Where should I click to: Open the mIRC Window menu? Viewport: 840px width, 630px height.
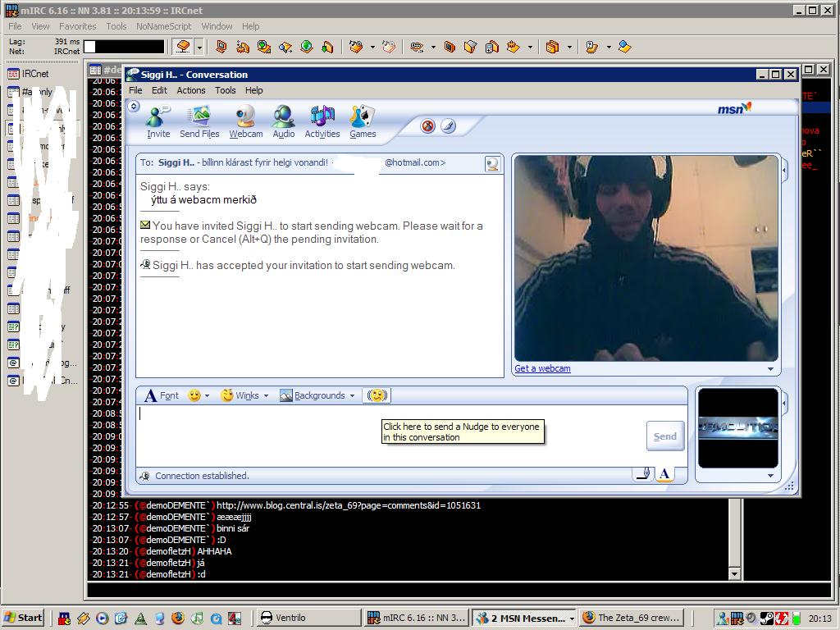(217, 26)
